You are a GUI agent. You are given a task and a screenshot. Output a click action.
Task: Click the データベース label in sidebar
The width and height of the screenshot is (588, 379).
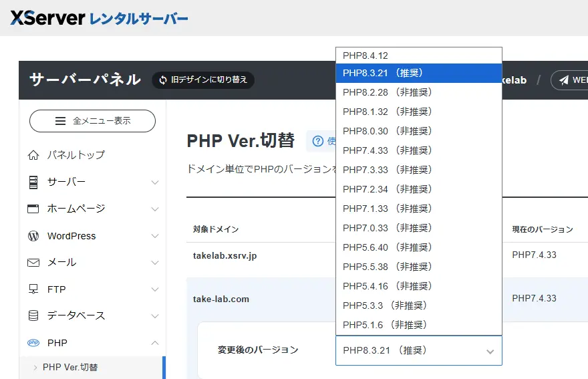[76, 315]
